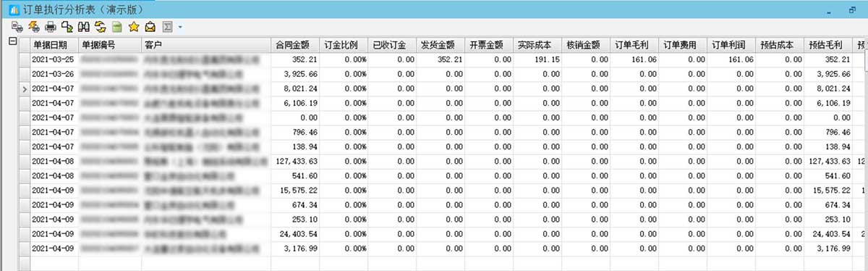Click the printer icon in toolbar
Image resolution: width=868 pixels, height=271 pixels.
coord(51,27)
